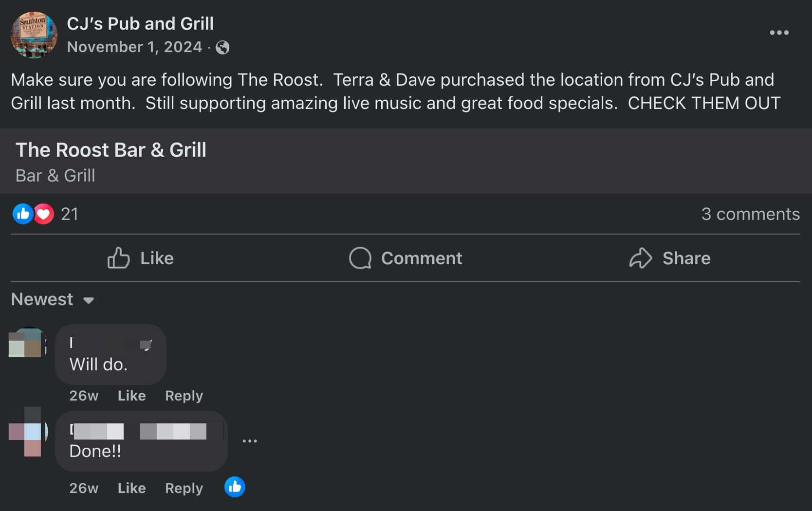Click the Comment speech bubble icon

(x=359, y=258)
